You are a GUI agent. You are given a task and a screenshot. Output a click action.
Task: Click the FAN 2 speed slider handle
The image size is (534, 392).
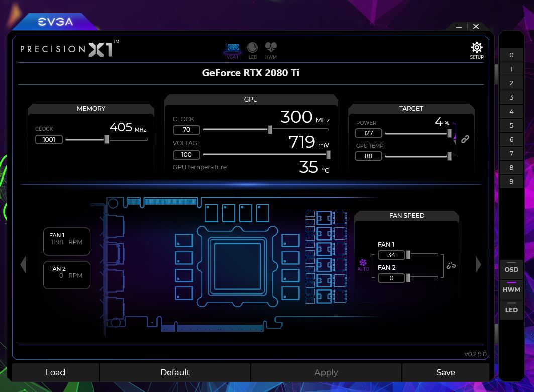click(408, 278)
